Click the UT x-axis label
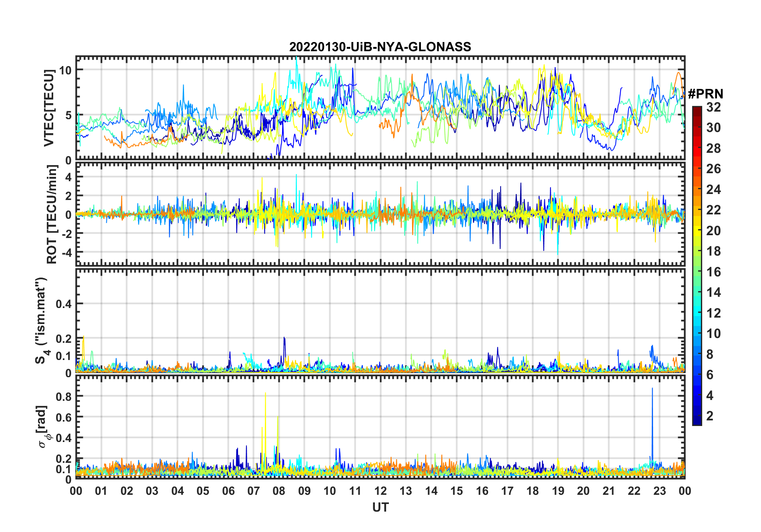The width and height of the screenshot is (761, 532). (x=380, y=507)
